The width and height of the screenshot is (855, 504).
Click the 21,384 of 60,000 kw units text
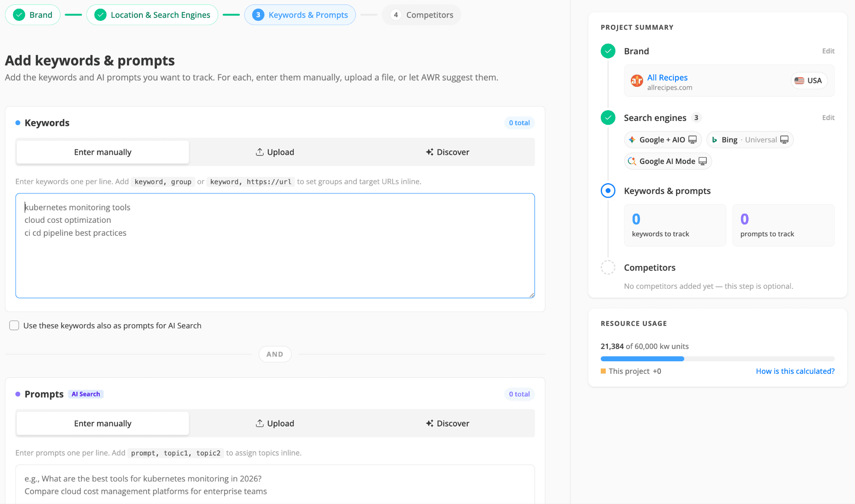[644, 346]
